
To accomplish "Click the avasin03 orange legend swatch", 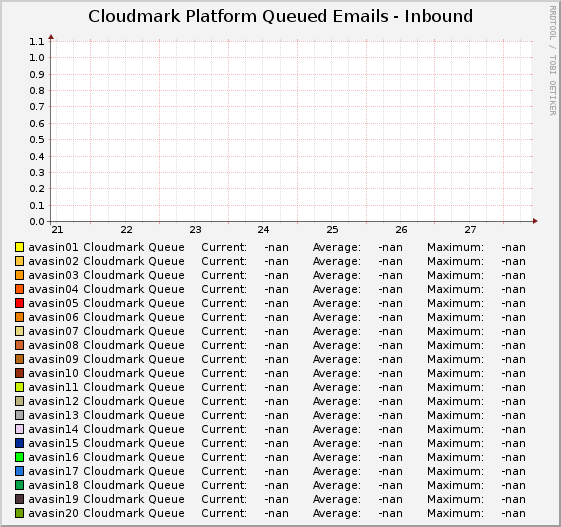I will click(x=19, y=275).
